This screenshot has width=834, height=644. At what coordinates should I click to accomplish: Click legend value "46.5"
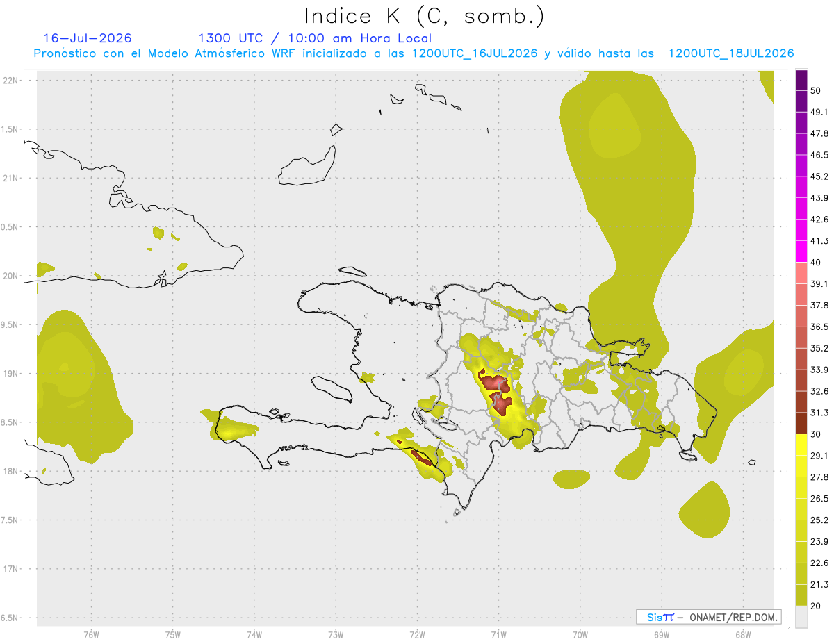819,155
